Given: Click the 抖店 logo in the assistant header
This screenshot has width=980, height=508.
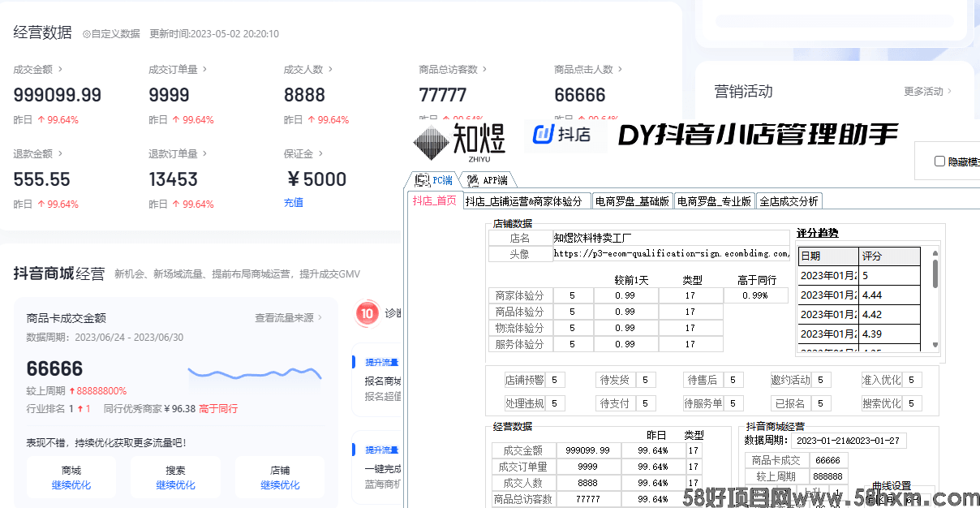Looking at the screenshot, I should point(565,135).
